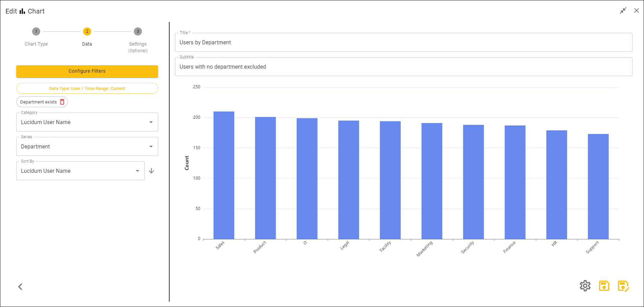Click the Subtitle input field
The width and height of the screenshot is (644, 307).
click(x=404, y=67)
